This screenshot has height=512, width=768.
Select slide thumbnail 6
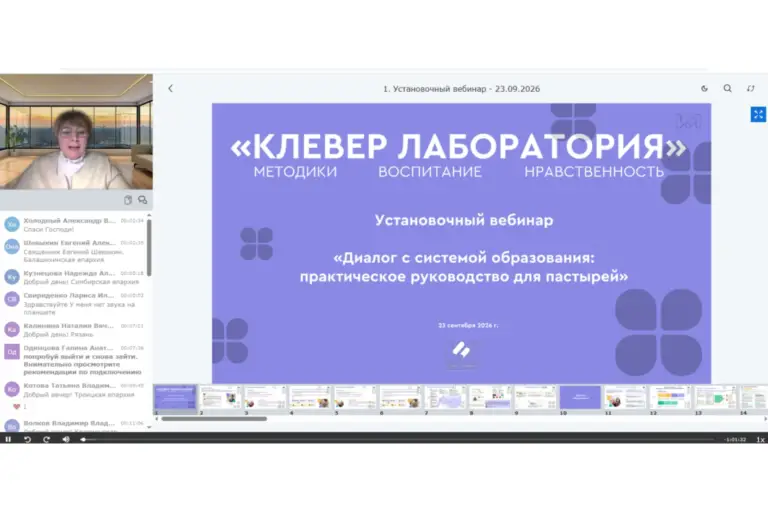(401, 397)
